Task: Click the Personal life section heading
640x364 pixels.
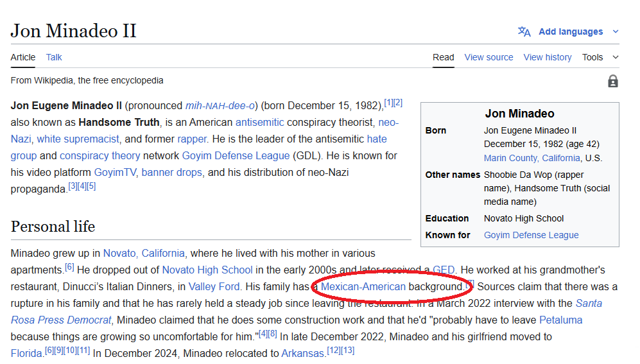Action: pos(53,227)
